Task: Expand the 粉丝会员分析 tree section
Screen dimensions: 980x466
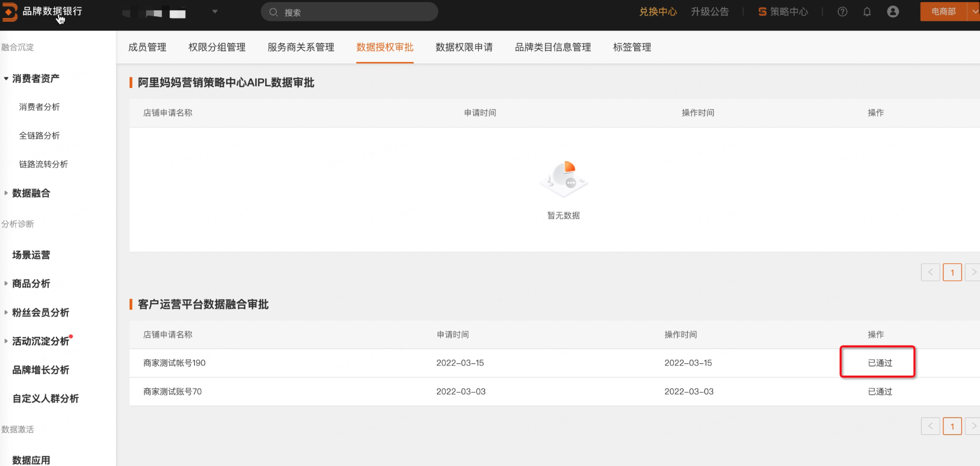Action: click(x=6, y=312)
